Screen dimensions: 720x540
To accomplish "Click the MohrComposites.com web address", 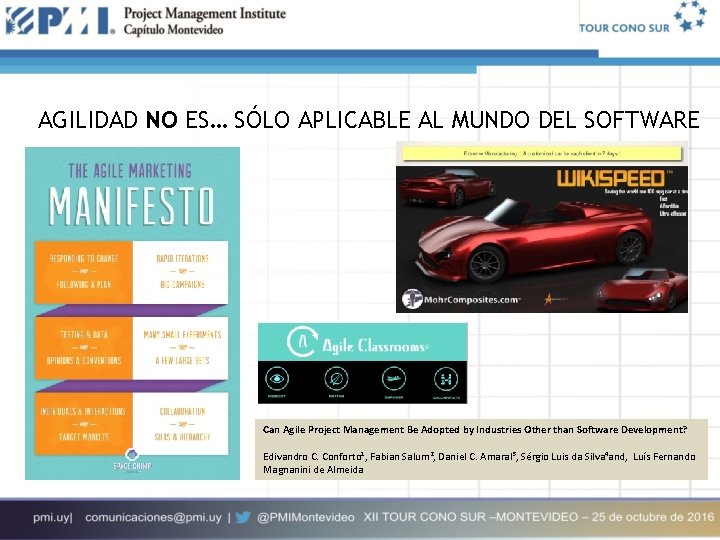I will pyautogui.click(x=472, y=300).
